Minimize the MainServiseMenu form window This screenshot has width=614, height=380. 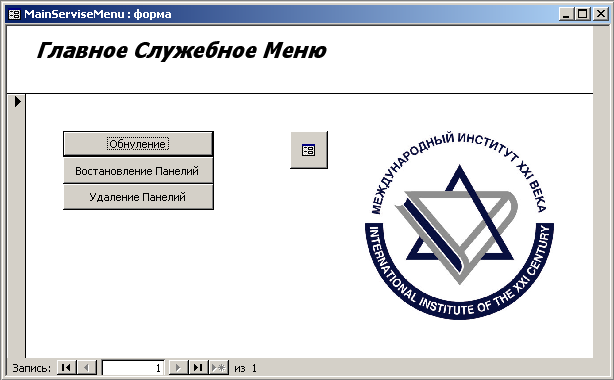pyautogui.click(x=566, y=14)
